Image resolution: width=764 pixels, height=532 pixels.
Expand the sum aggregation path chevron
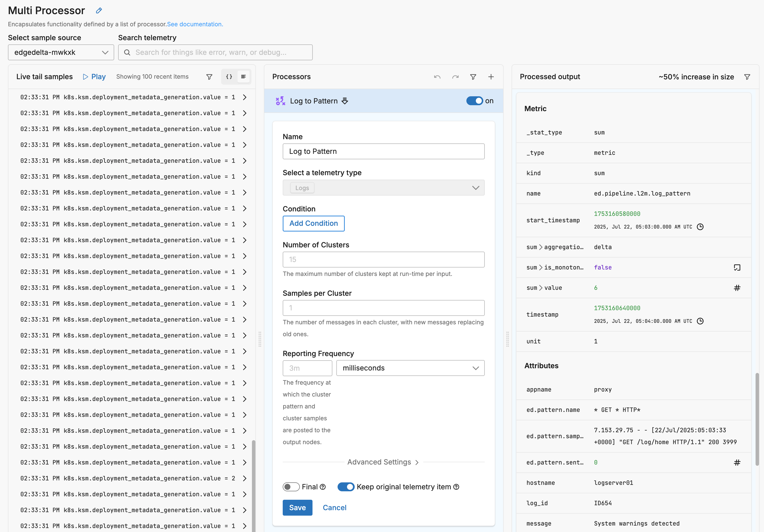click(x=541, y=247)
